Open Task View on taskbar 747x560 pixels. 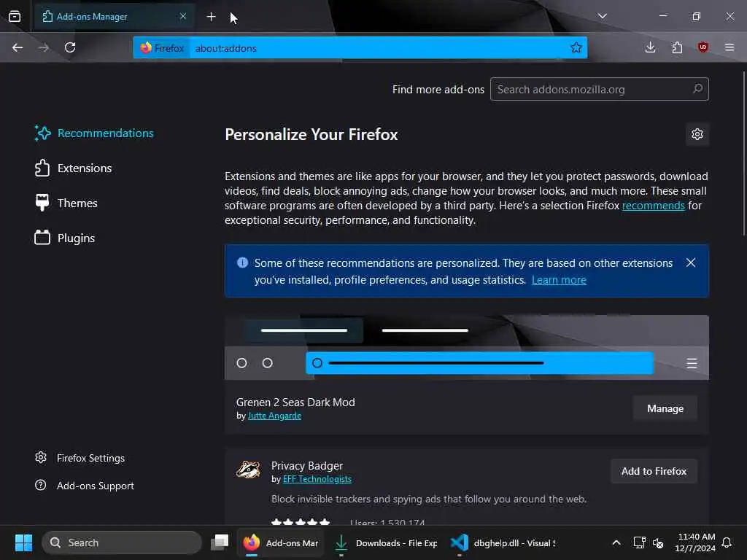tap(220, 542)
